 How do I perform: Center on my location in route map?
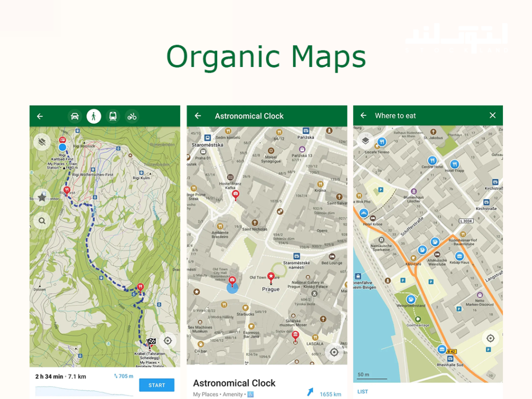pos(168,341)
